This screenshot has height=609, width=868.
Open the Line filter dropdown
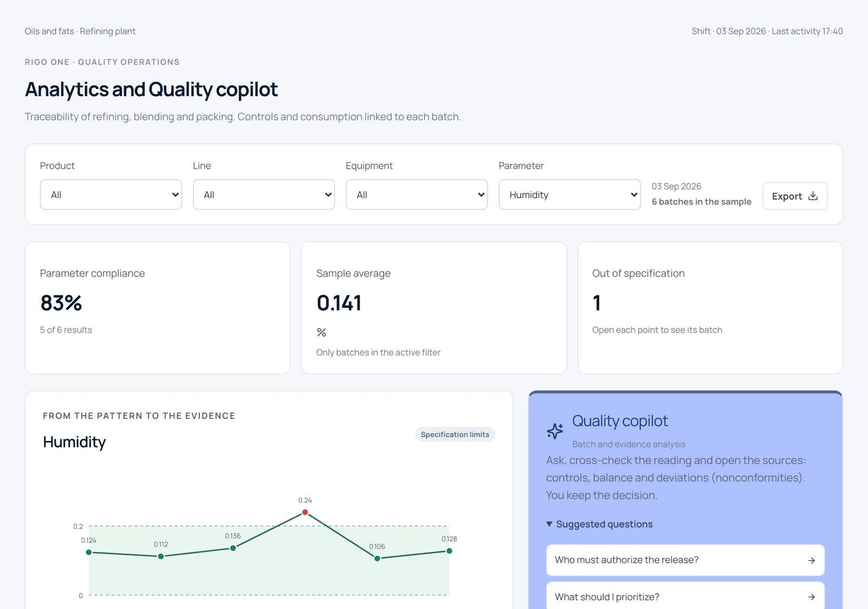pyautogui.click(x=264, y=194)
